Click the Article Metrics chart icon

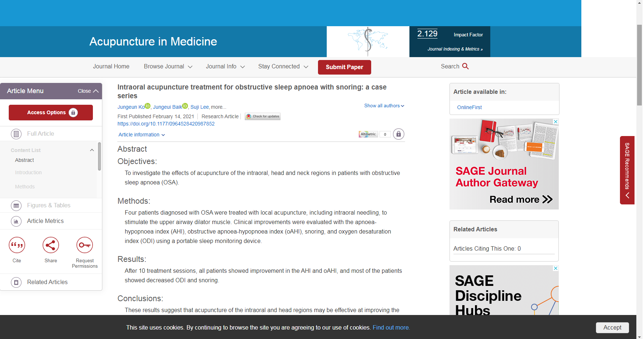click(x=16, y=221)
